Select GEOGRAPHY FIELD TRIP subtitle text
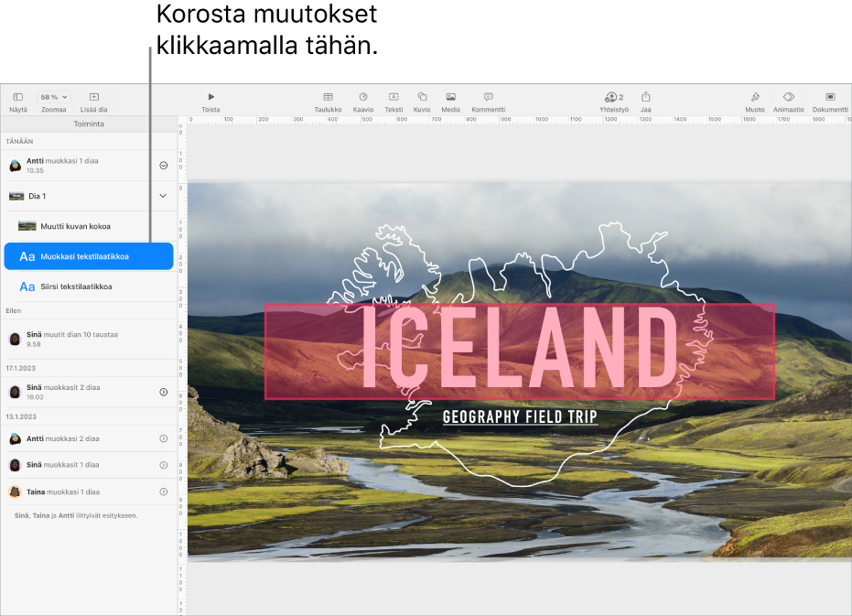Viewport: 852px width, 616px height. [520, 417]
